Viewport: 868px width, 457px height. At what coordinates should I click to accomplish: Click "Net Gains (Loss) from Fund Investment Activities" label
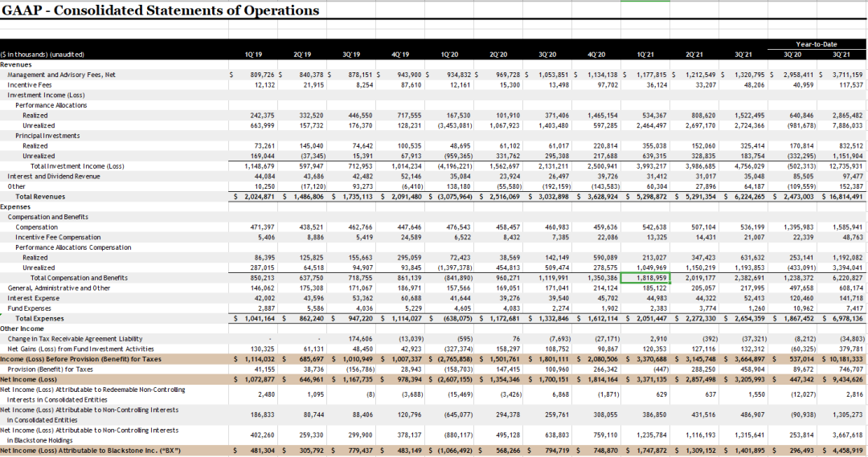click(x=81, y=349)
